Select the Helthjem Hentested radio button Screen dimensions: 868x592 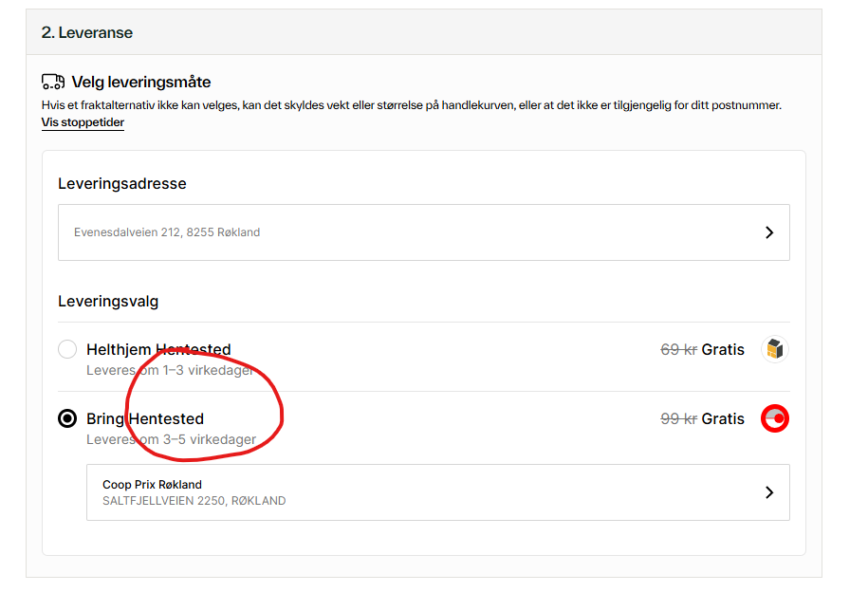coord(67,349)
